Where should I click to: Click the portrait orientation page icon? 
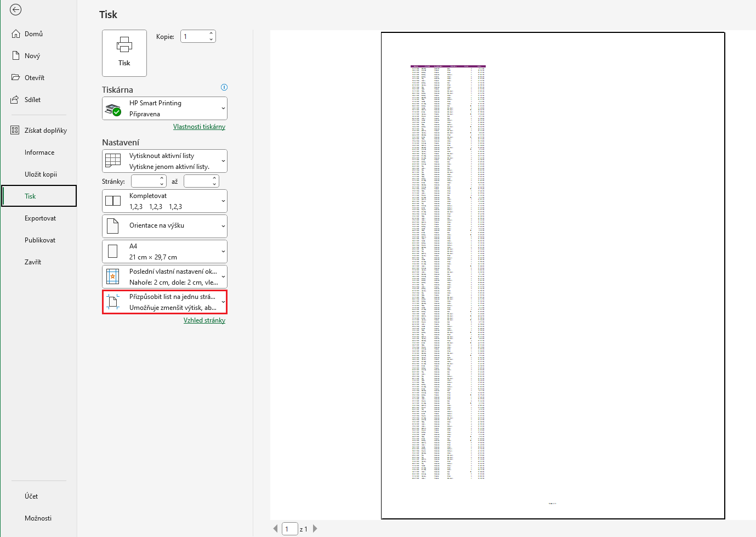[x=113, y=226]
